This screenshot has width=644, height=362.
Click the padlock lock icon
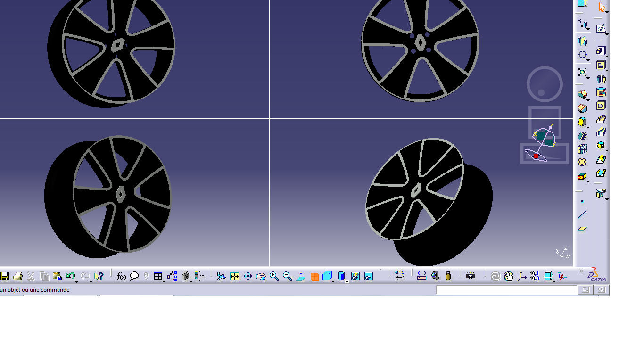click(x=186, y=276)
